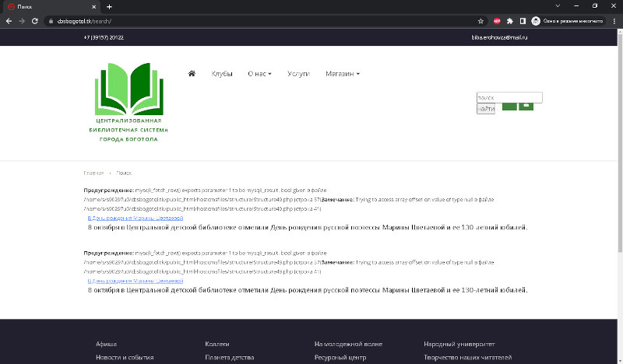The width and height of the screenshot is (623, 364).
Task: Open first День рождения Марины Цветаевой link
Action: (x=136, y=218)
